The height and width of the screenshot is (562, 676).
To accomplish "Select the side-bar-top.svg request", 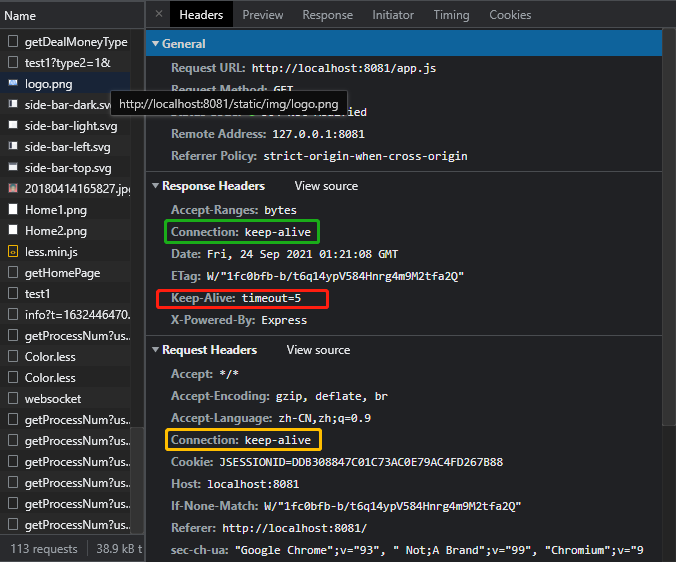I will [x=65, y=168].
